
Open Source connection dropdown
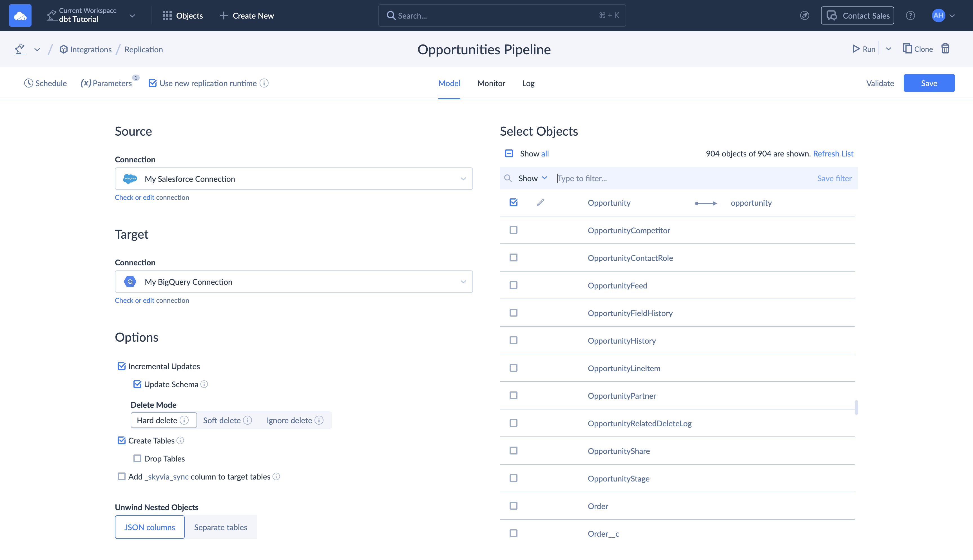[294, 179]
